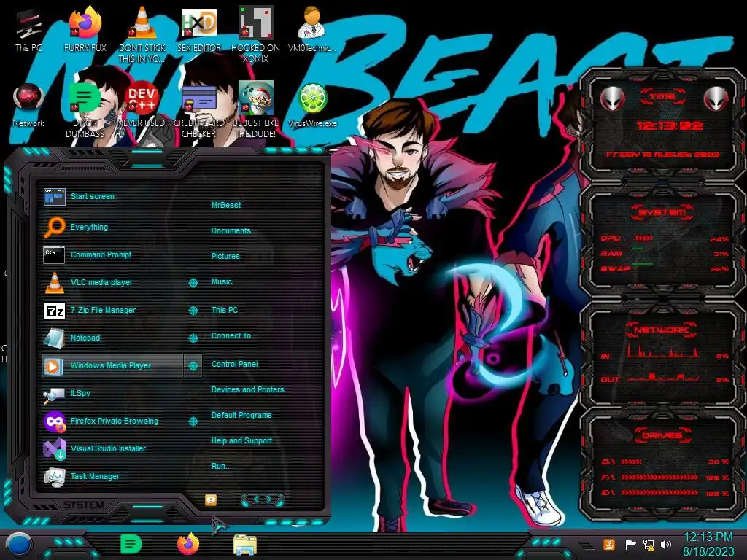747x560 pixels.
Task: Click the orange power button in start menu
Action: click(211, 499)
